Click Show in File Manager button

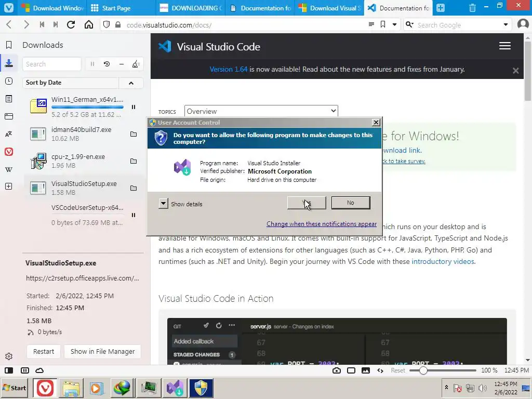pos(102,352)
